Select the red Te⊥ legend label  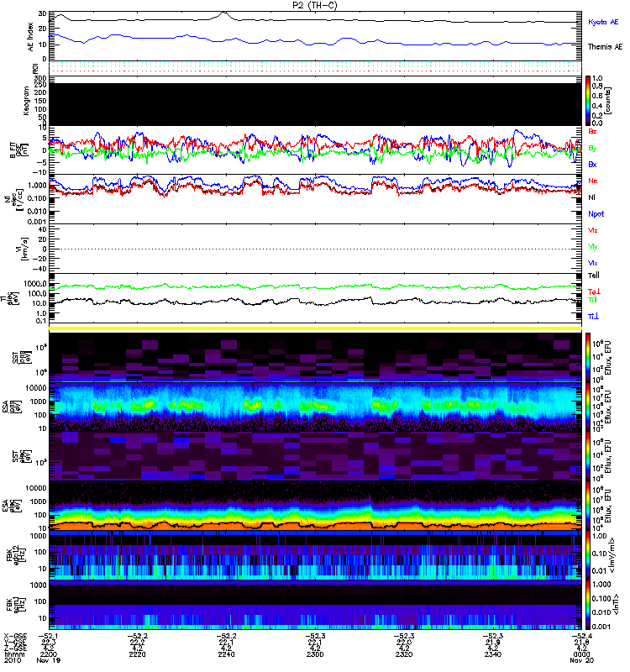594,291
